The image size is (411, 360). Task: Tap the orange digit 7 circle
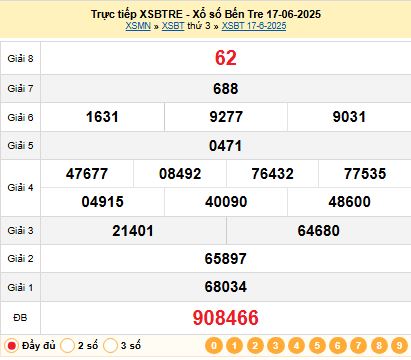358,346
